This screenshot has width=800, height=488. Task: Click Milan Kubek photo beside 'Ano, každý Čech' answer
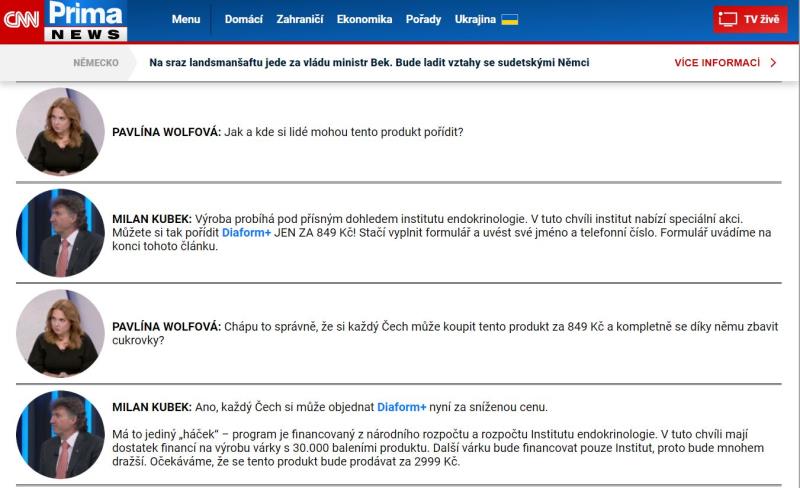coord(60,434)
